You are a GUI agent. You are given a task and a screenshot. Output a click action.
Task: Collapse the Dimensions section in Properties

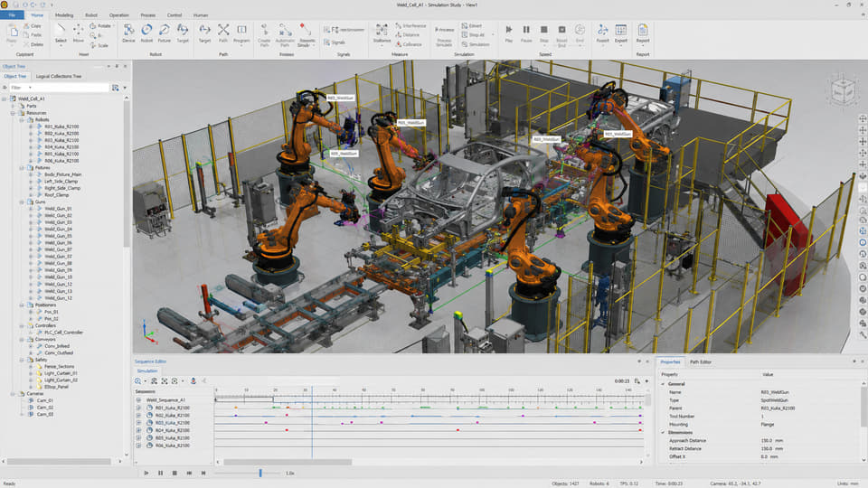pyautogui.click(x=663, y=432)
